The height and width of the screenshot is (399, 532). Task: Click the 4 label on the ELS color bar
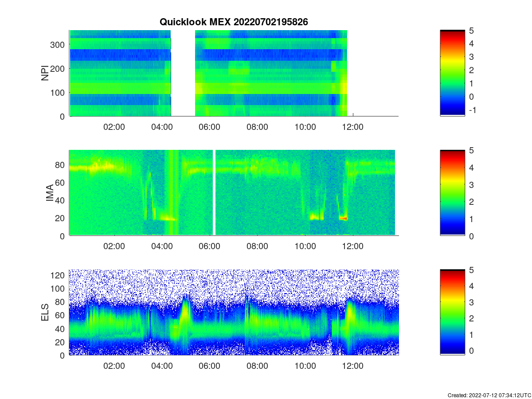[472, 286]
